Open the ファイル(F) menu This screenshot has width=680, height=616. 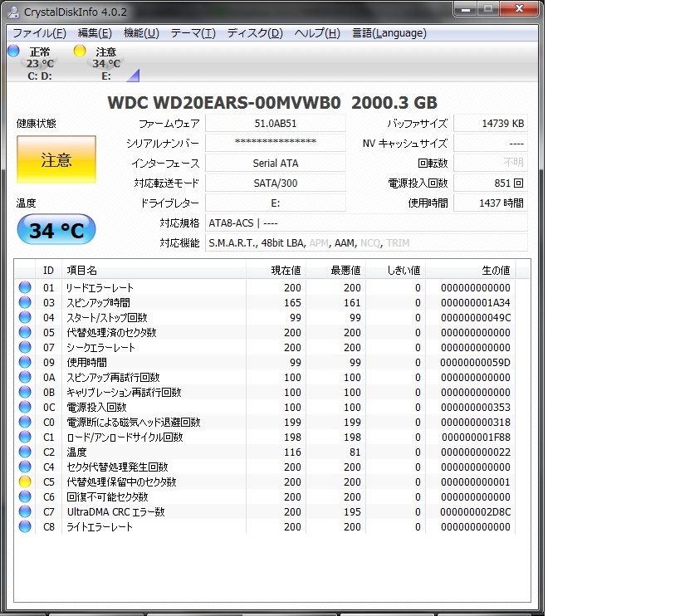39,33
